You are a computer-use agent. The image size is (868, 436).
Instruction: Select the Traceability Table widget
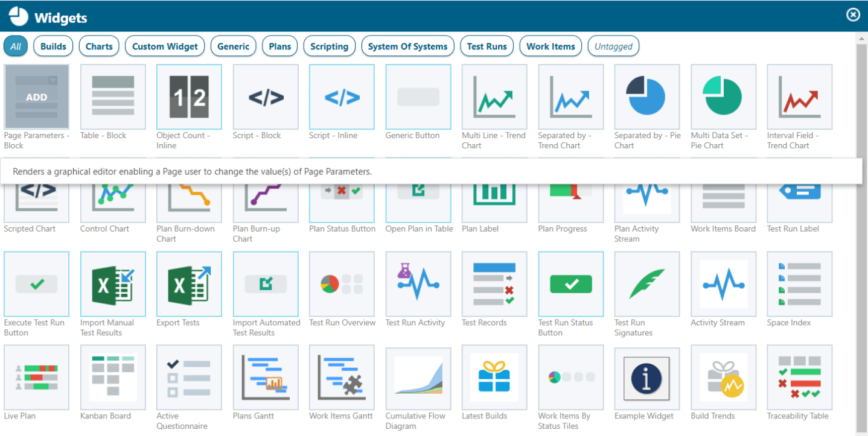tap(799, 377)
